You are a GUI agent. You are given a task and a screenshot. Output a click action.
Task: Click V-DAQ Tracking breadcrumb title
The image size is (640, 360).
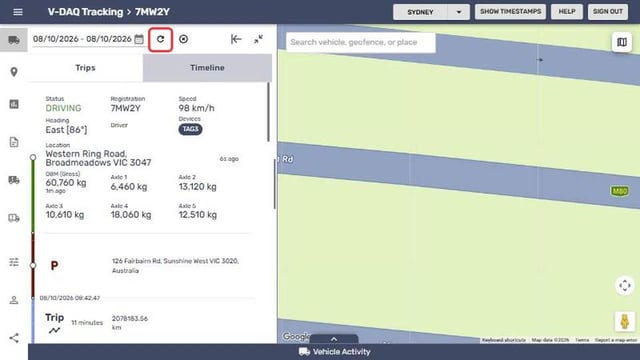pos(85,12)
